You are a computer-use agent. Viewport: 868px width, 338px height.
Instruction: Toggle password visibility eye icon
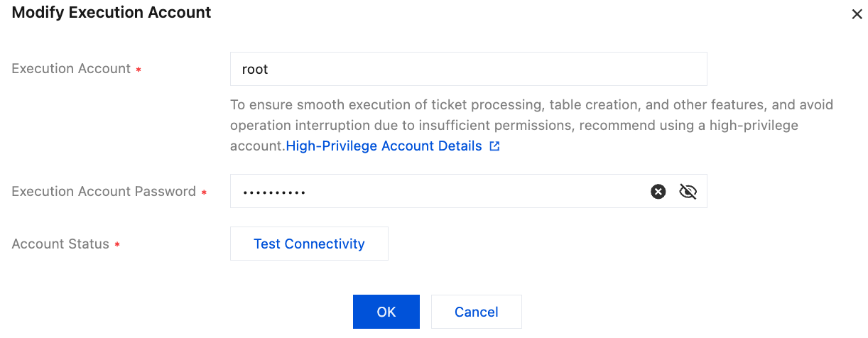click(688, 191)
